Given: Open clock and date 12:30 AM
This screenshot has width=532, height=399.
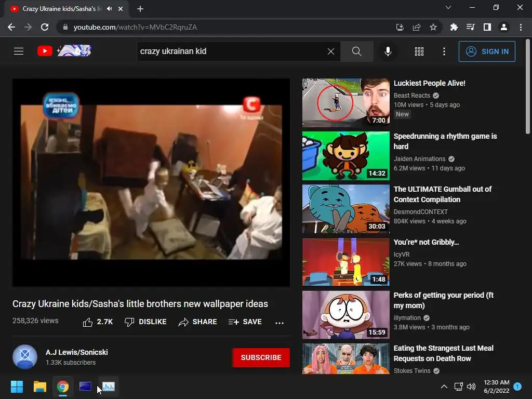Looking at the screenshot, I should pyautogui.click(x=496, y=387).
